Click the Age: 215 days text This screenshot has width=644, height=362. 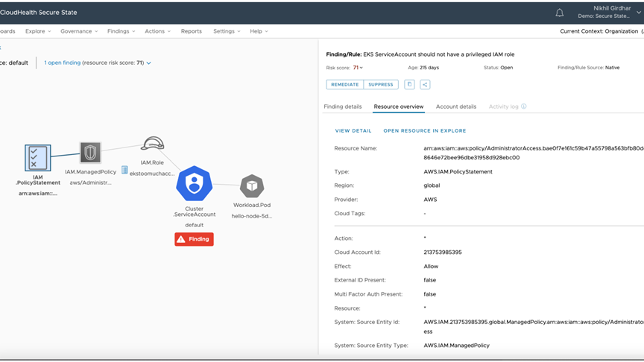423,68
